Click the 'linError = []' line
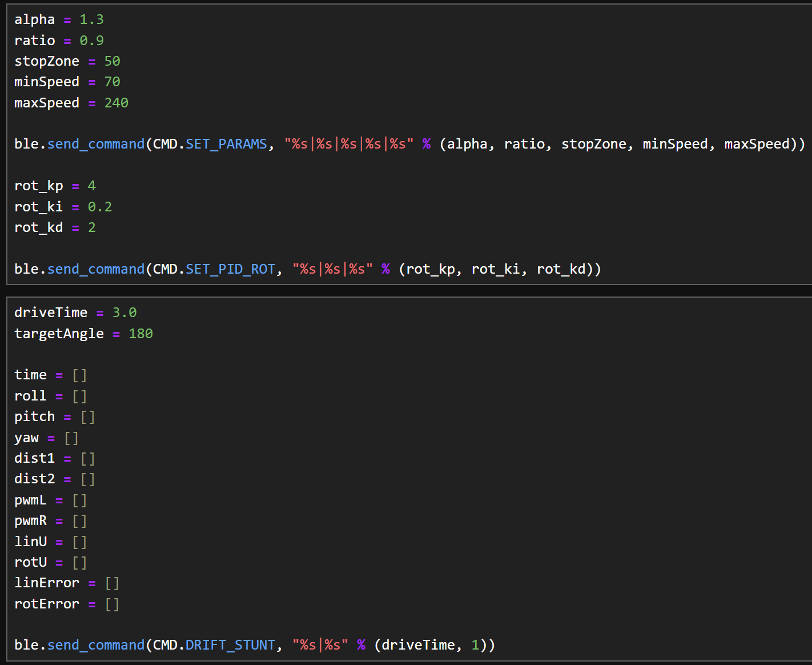This screenshot has height=665, width=812. coord(67,583)
